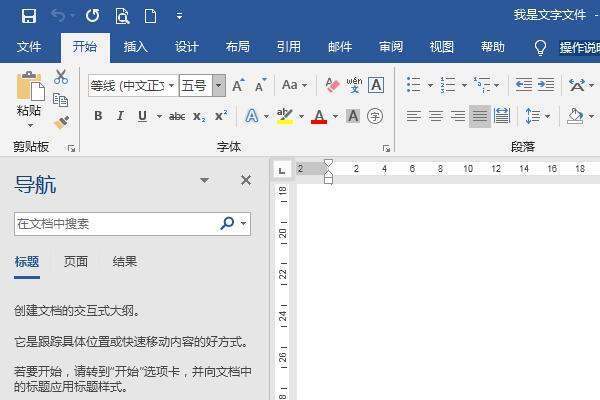
Task: Open the font size dropdown arrow
Action: click(x=218, y=85)
